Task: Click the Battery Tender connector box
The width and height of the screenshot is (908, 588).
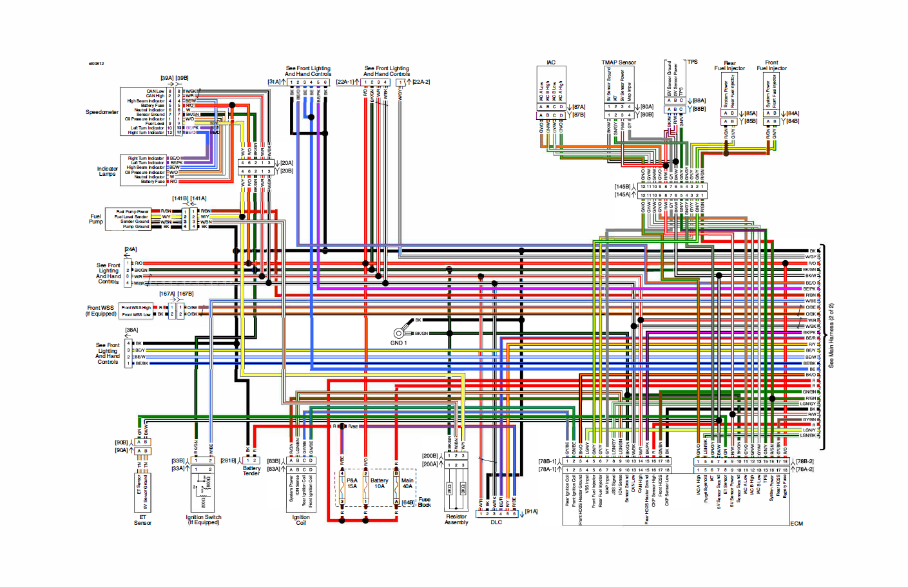Action: tap(251, 460)
